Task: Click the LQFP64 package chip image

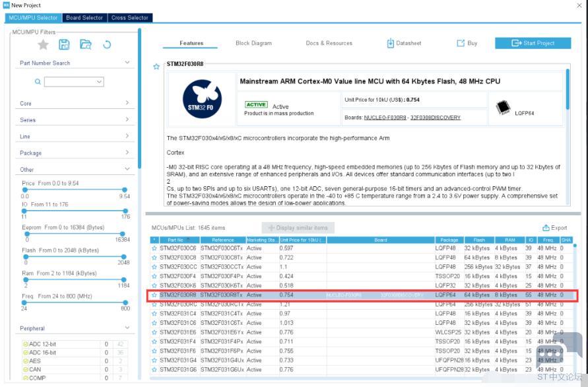Action: [503, 108]
